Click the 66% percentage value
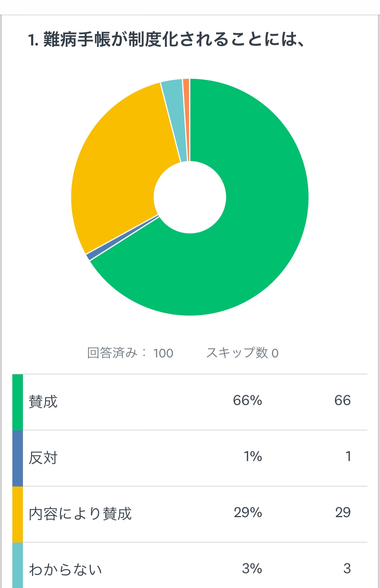 coord(248,400)
